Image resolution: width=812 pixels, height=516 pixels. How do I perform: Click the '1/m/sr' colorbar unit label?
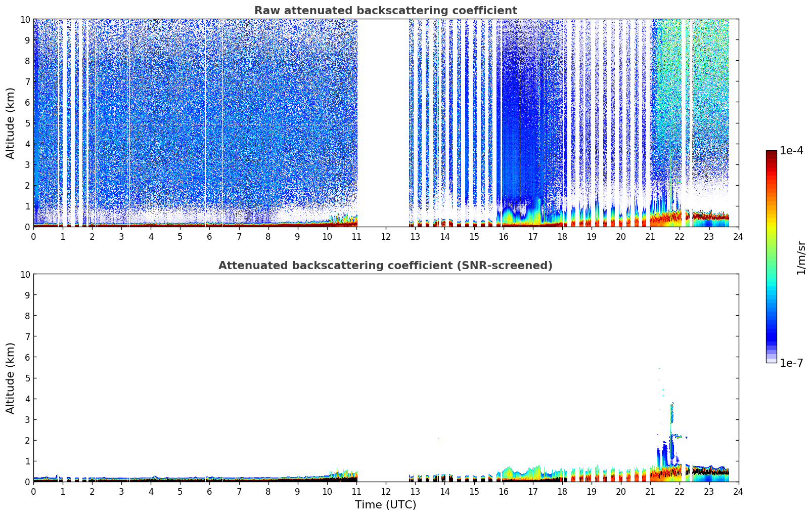click(800, 257)
